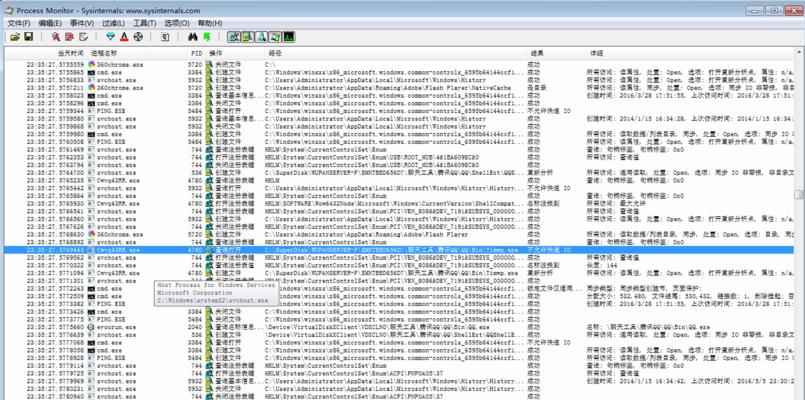The width and height of the screenshot is (805, 400).
Task: Open the 选项(O) menu
Action: (177, 23)
